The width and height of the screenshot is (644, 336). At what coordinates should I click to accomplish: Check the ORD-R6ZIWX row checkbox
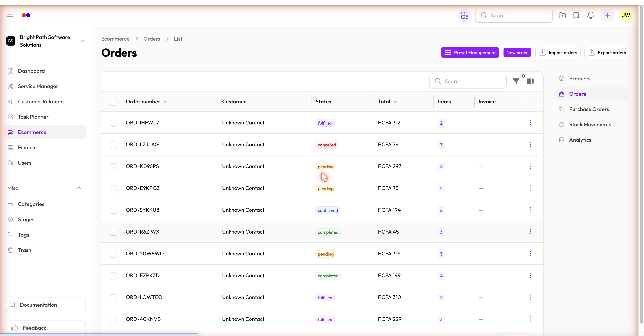[x=113, y=232]
